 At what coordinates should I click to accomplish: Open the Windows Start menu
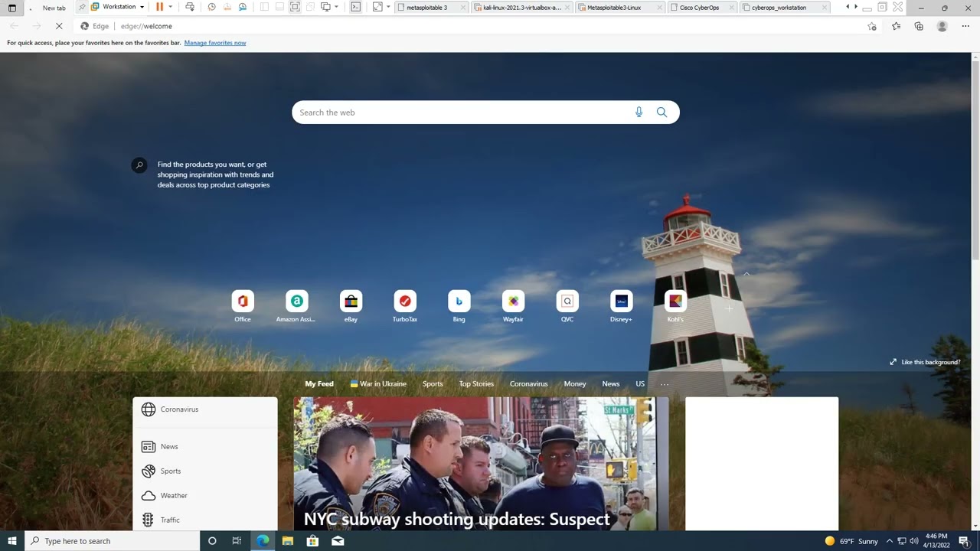[x=12, y=541]
